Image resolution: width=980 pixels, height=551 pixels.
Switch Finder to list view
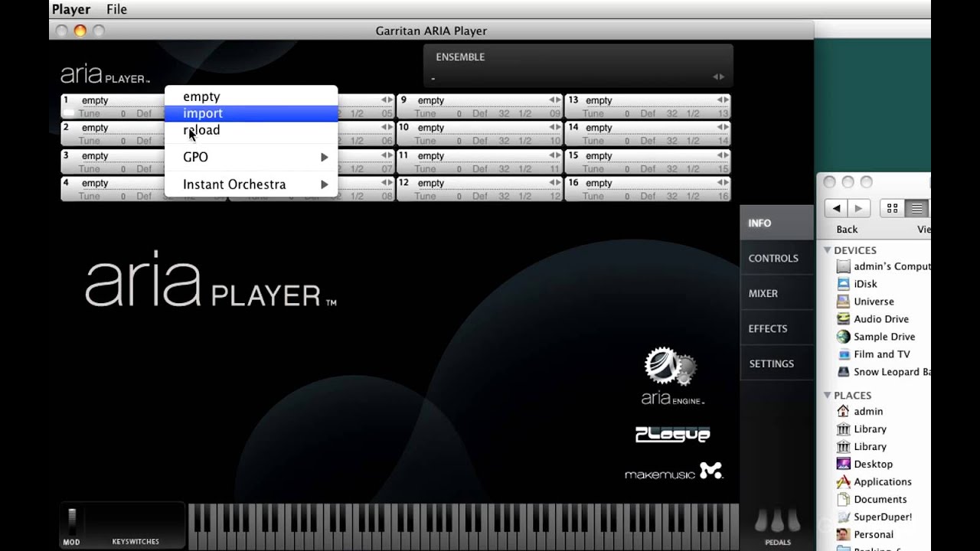(x=916, y=208)
